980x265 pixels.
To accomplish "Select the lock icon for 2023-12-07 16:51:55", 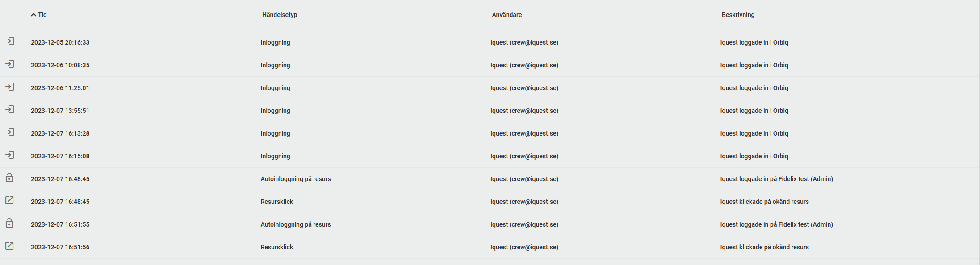I will tap(9, 224).
